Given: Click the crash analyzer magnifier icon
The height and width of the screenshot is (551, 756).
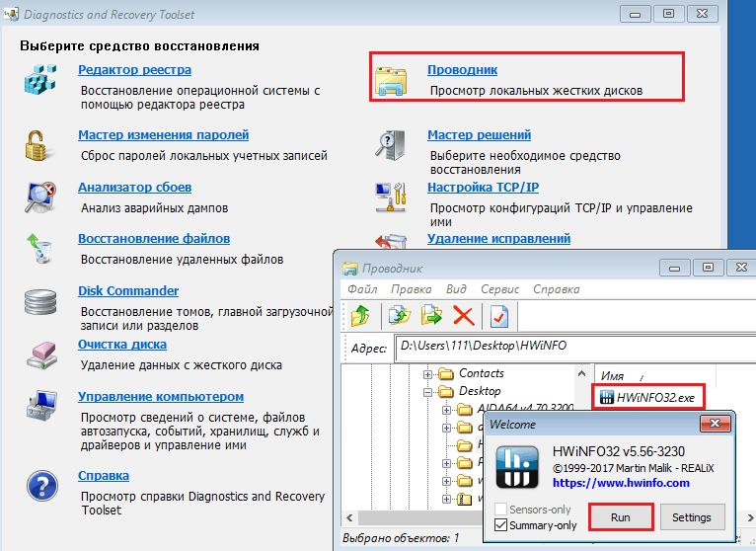Looking at the screenshot, I should click(40, 197).
